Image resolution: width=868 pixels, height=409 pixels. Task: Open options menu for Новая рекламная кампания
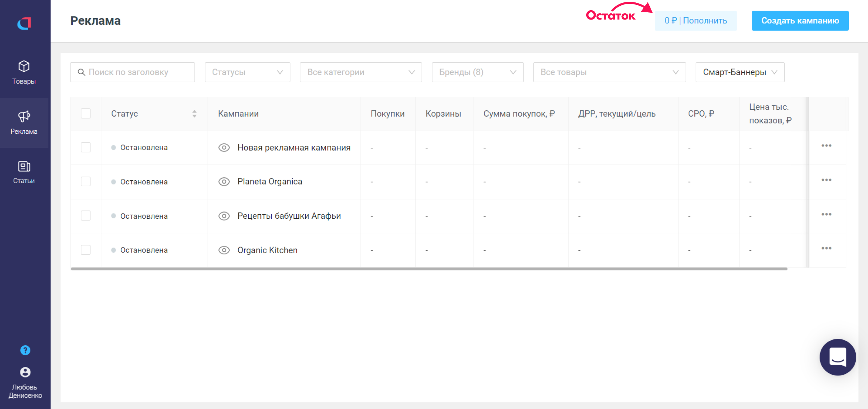(x=826, y=146)
